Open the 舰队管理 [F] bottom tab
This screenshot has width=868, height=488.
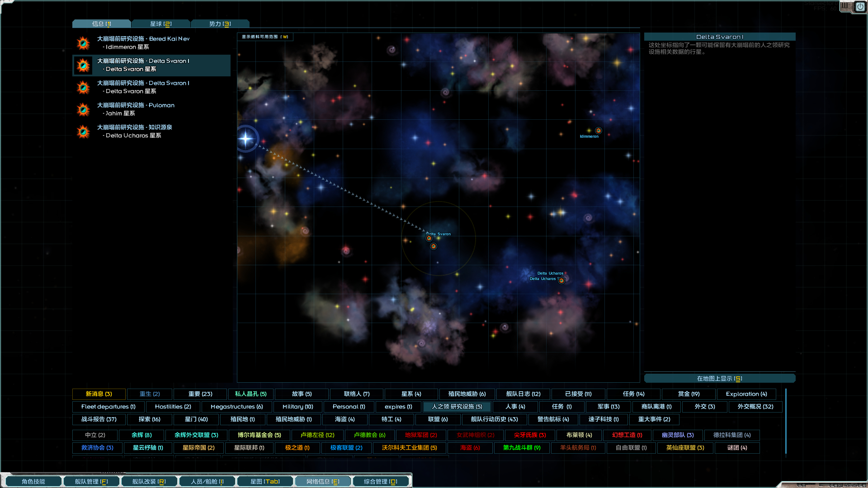tap(91, 482)
